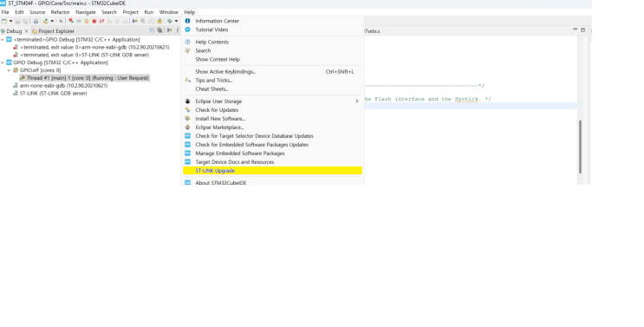Click the Disconnect debug icon

(101, 21)
